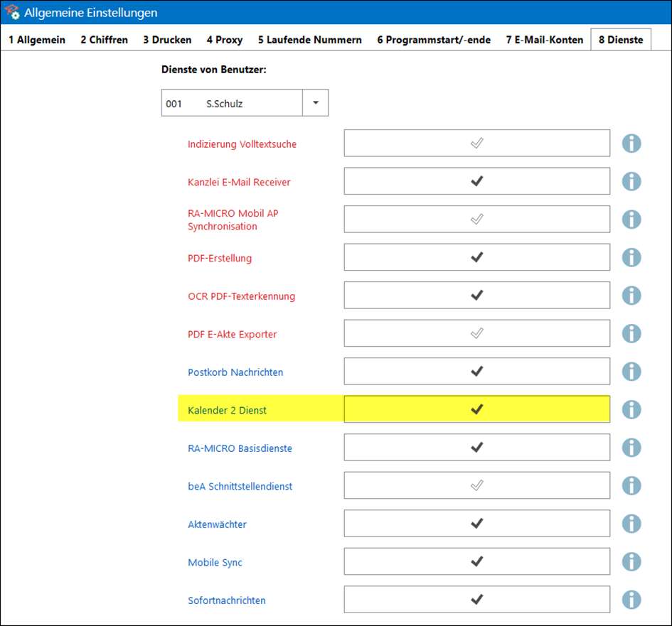This screenshot has height=626, width=672.
Task: Open info for PDF E-Akte Exporter
Action: coord(631,333)
